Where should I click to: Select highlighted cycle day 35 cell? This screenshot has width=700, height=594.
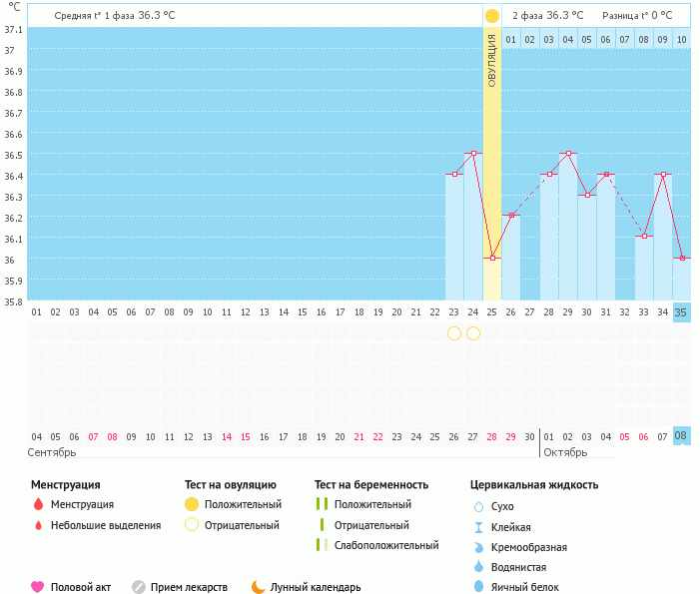point(681,312)
